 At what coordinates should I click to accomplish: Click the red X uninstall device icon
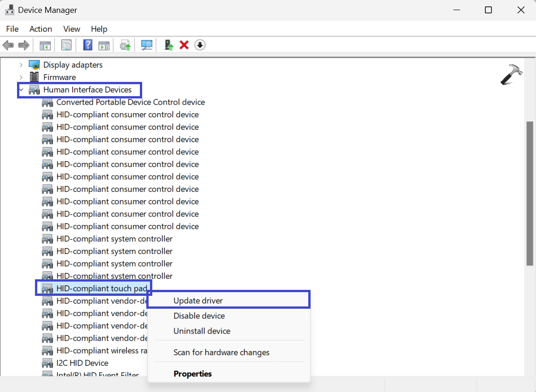coord(184,45)
